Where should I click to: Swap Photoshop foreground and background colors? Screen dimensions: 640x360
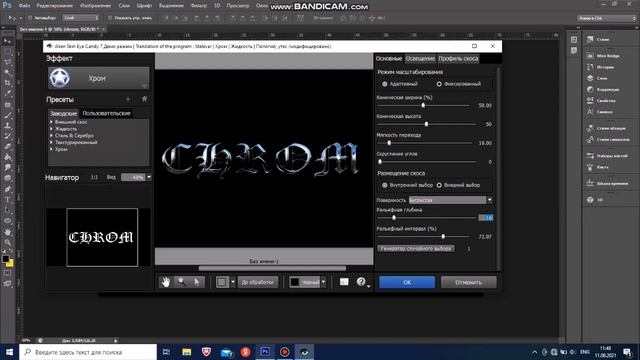click(x=11, y=252)
